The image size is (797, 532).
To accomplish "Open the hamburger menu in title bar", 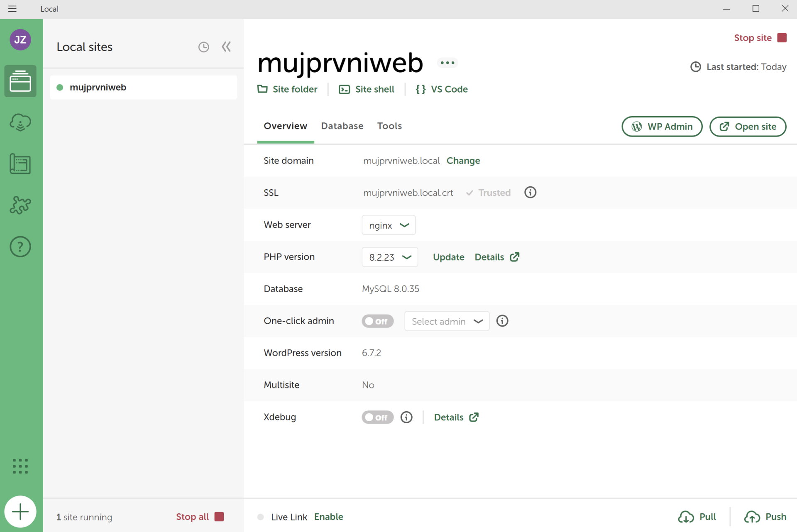I will tap(12, 9).
